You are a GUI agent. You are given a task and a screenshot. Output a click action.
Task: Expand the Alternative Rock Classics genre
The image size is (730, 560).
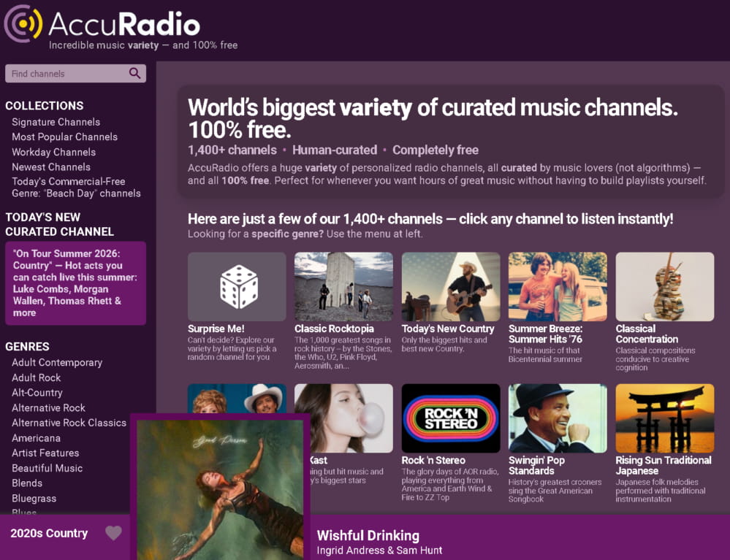point(69,423)
